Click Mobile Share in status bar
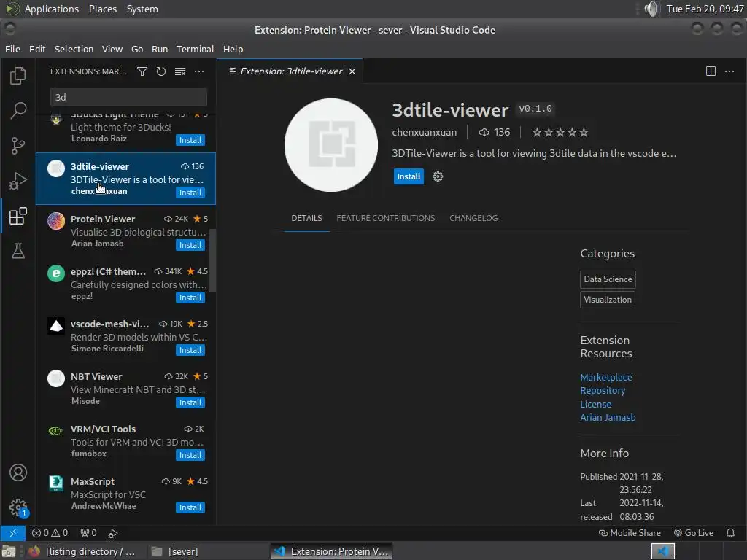This screenshot has height=560, width=747. coord(630,533)
